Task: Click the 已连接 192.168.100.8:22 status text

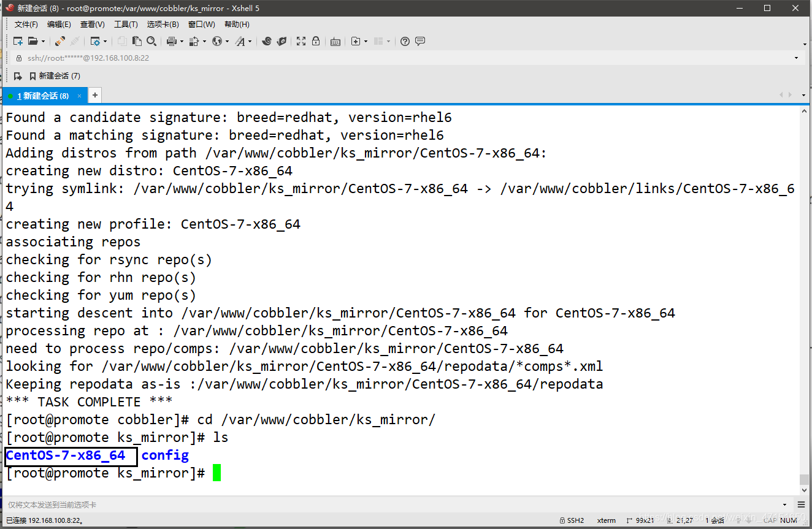Action: click(44, 520)
